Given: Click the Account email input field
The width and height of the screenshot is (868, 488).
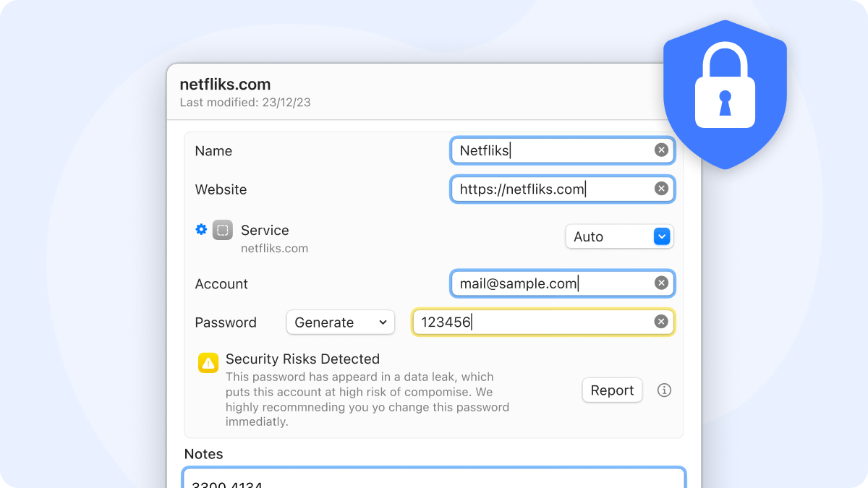Looking at the screenshot, I should 550,283.
